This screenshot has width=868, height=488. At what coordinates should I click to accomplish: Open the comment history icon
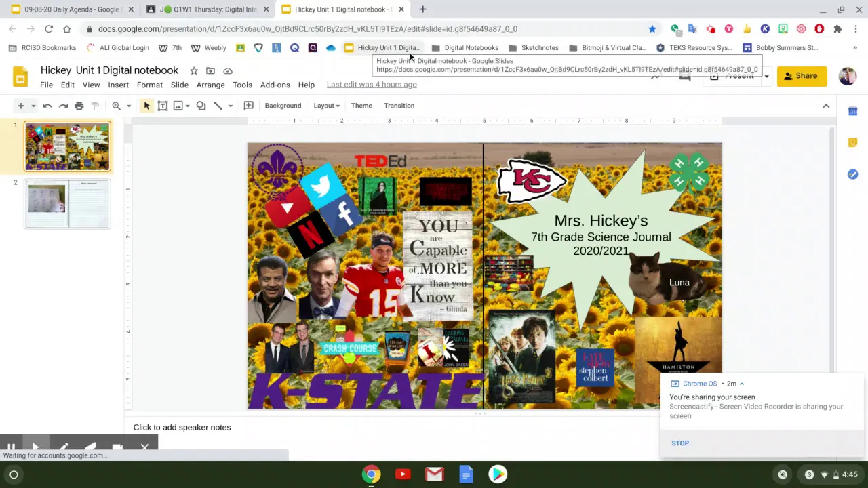(x=685, y=76)
